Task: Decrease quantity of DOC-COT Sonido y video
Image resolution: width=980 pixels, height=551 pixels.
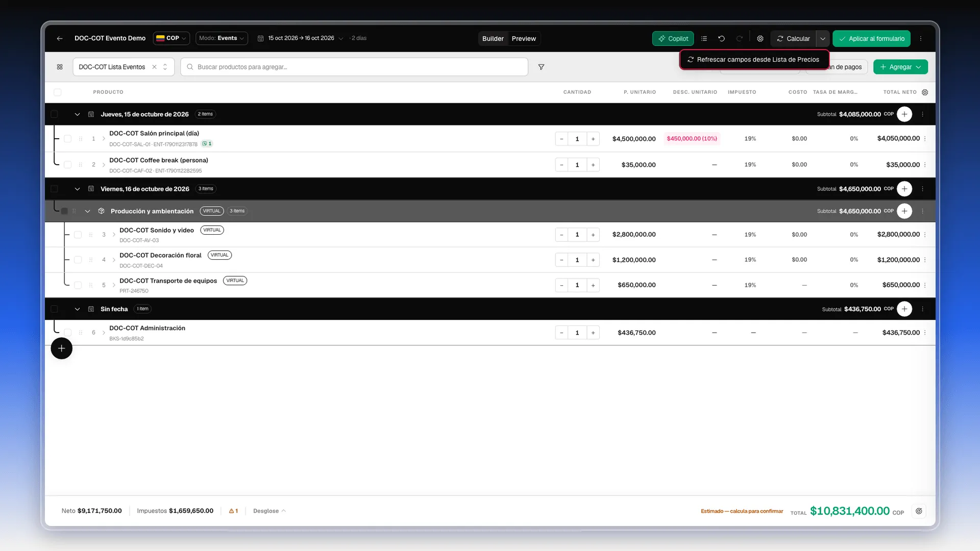Action: 561,235
